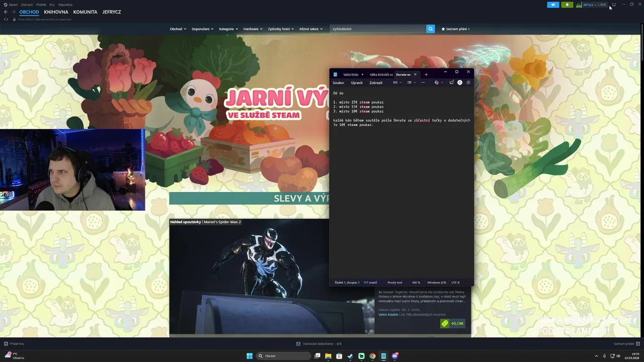Image resolution: width=644 pixels, height=362 pixels.
Task: Click Velmi kladné review rating text
Action: 388,315
